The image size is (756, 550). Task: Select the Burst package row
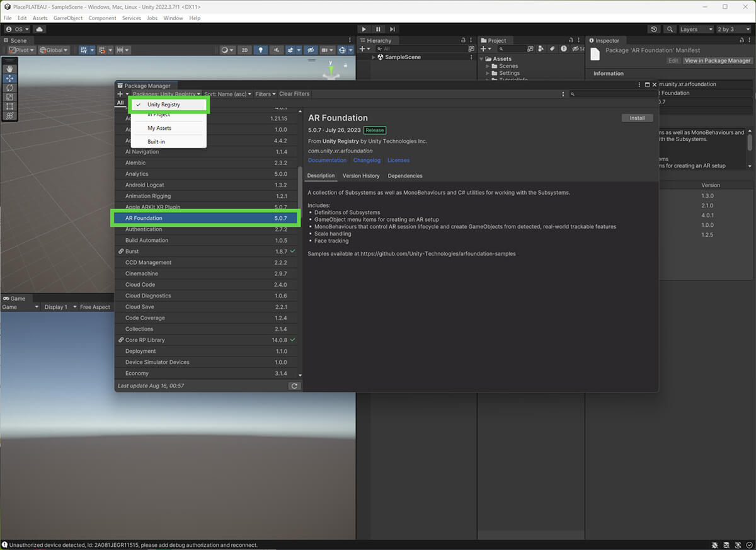pyautogui.click(x=206, y=251)
